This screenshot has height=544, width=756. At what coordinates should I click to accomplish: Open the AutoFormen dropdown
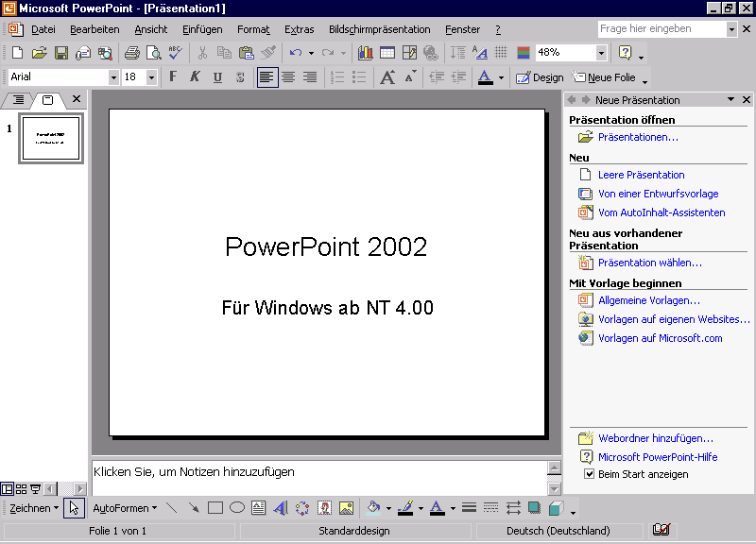point(125,508)
